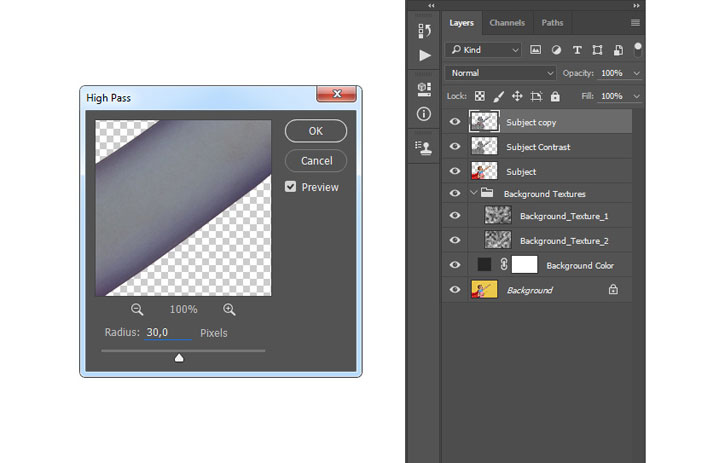This screenshot has width=725, height=463.
Task: Select the 'Subject Contrast' layer name
Action: tap(538, 147)
